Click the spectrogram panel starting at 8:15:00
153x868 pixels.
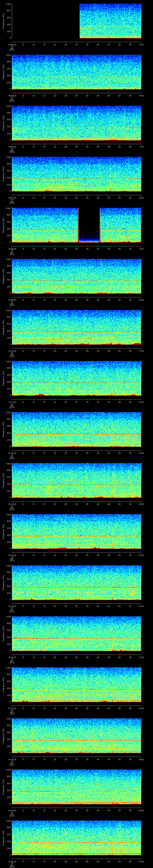coord(77,583)
